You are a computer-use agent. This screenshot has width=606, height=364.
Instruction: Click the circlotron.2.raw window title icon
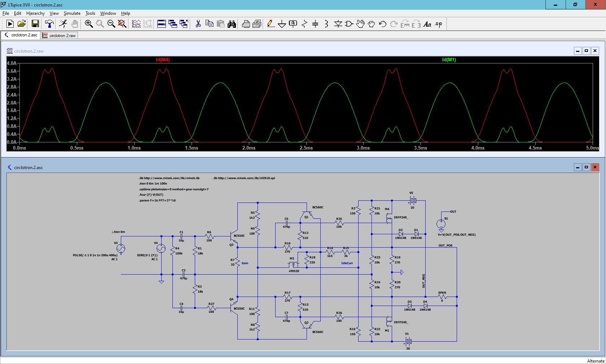(x=10, y=51)
